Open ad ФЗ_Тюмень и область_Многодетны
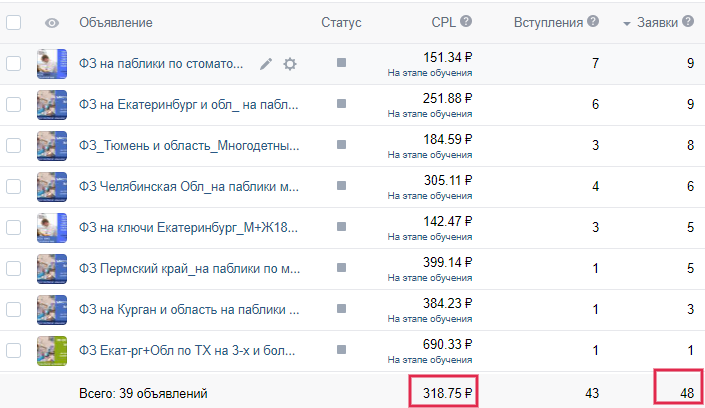705x408 pixels. click(x=189, y=146)
